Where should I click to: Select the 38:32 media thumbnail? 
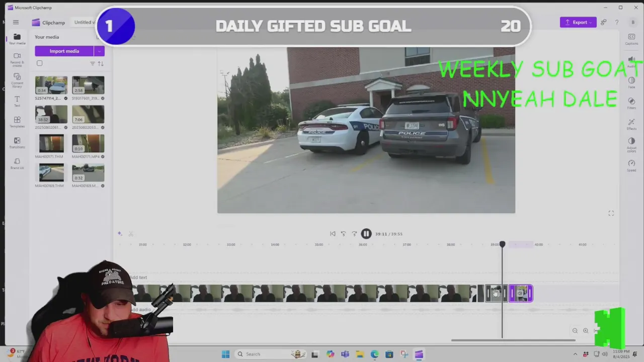pos(51,114)
